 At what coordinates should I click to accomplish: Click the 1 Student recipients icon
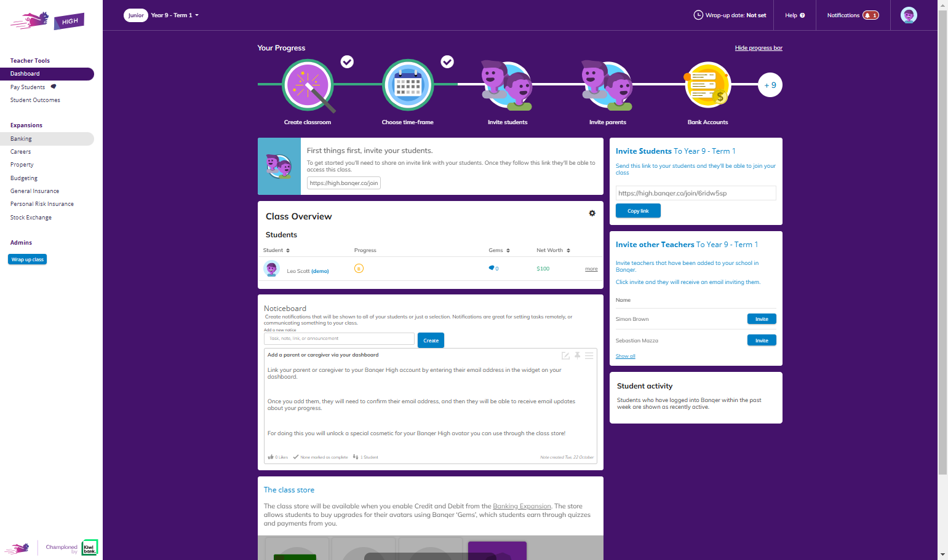[356, 457]
